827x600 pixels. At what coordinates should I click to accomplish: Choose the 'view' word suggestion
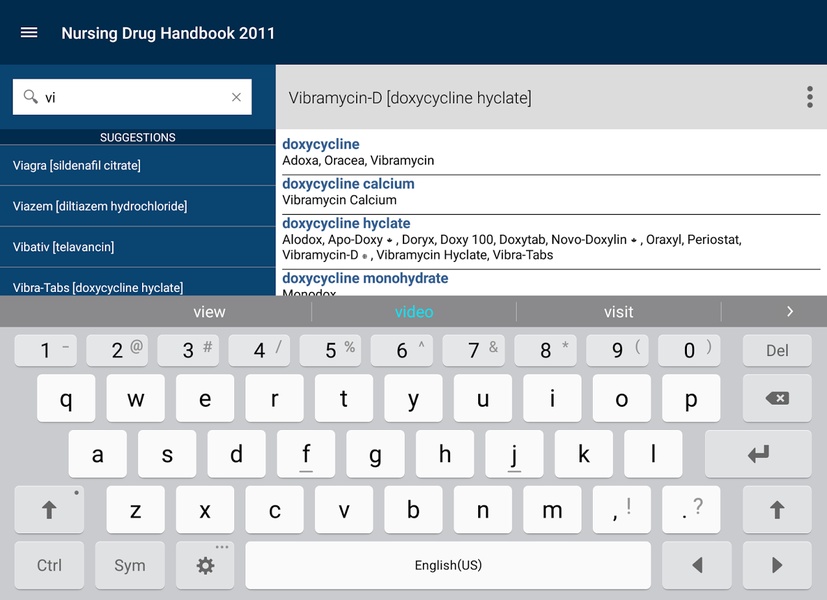[209, 312]
